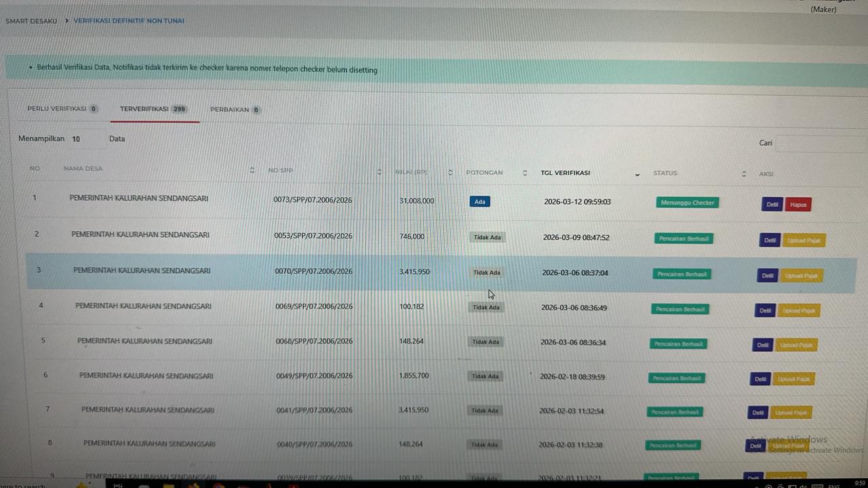Sort table by Nilai (Rp) column arrows
The height and width of the screenshot is (488, 868).
(450, 173)
